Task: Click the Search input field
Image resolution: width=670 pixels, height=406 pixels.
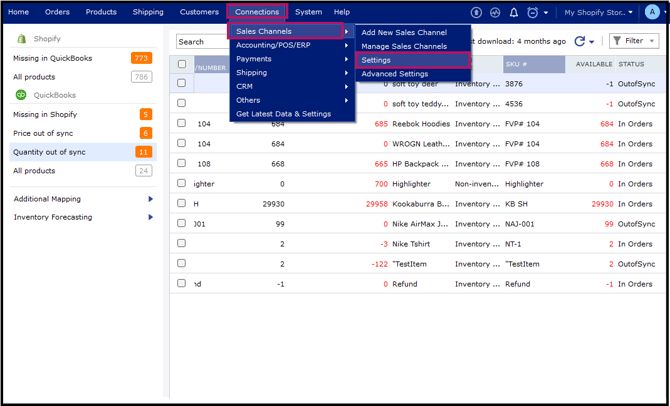Action: tap(203, 42)
